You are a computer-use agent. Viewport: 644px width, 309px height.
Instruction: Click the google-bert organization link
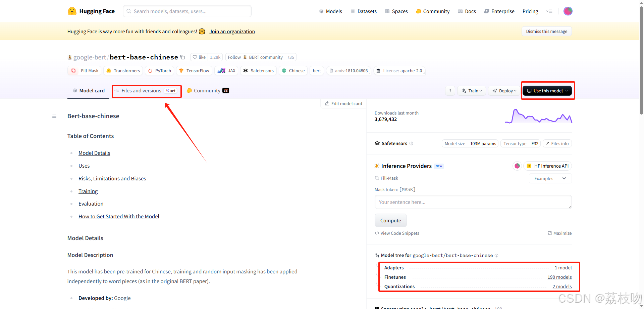[90, 57]
